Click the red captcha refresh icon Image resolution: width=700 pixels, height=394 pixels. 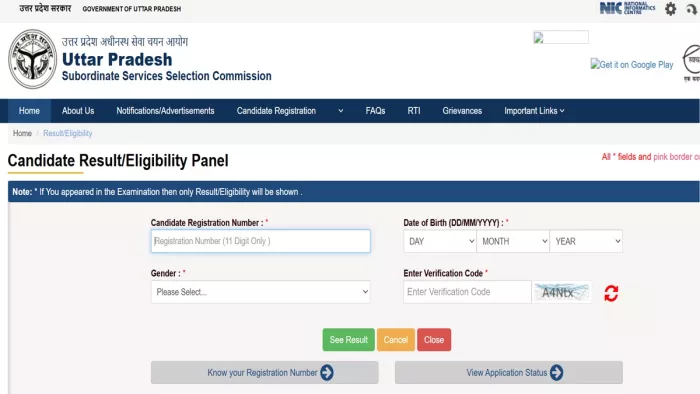pos(611,293)
